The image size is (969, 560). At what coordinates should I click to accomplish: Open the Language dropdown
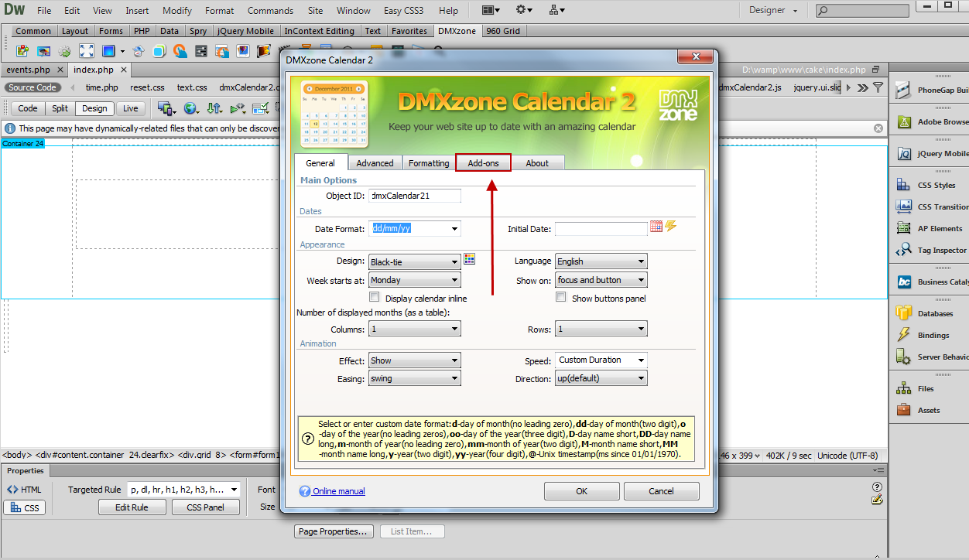[x=601, y=261]
